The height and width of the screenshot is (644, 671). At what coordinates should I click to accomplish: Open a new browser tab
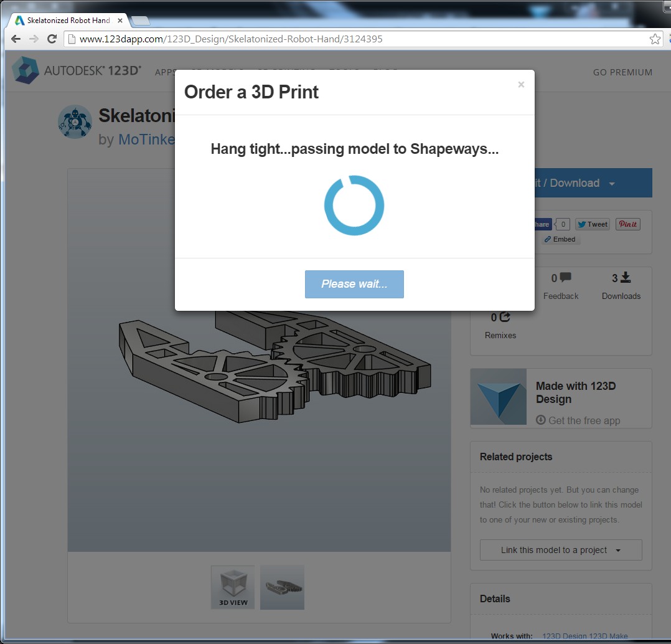coord(141,20)
